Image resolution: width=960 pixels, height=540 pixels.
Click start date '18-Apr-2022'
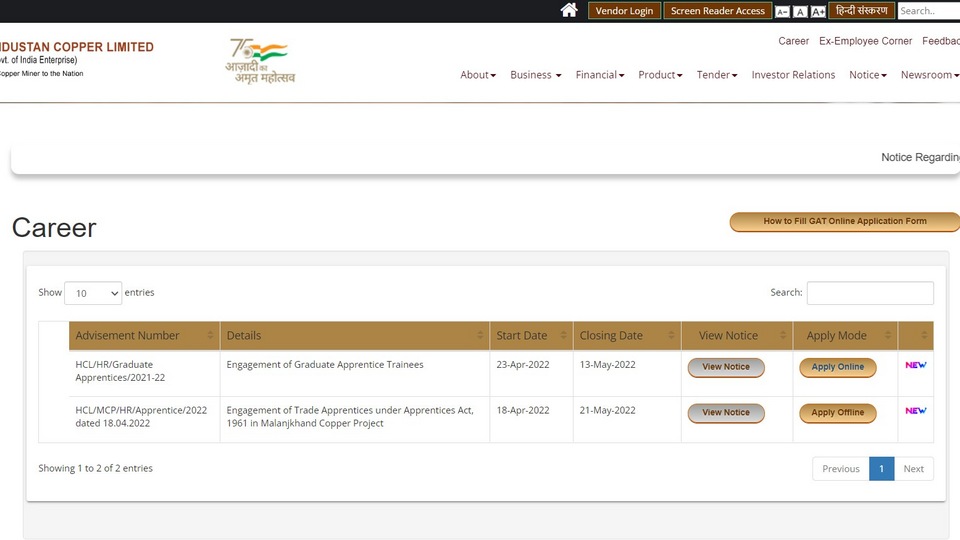pyautogui.click(x=523, y=410)
